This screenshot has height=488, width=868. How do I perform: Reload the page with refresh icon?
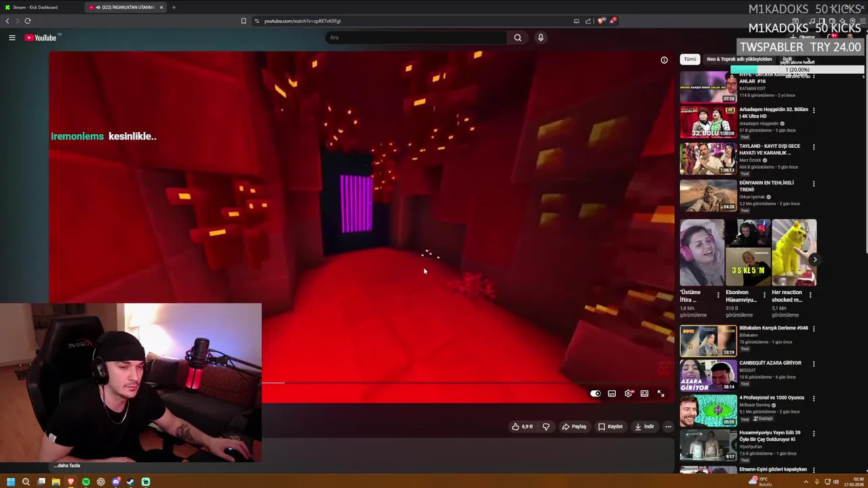pos(28,21)
